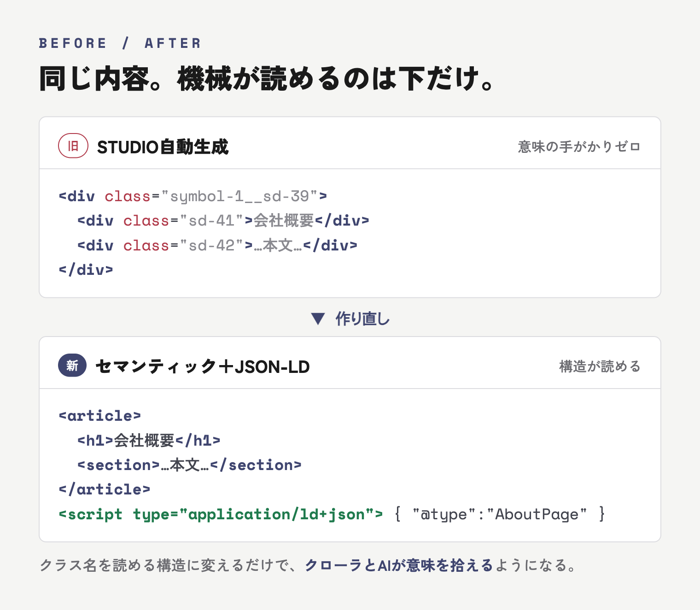The width and height of the screenshot is (700, 610).
Task: Click the green script type="application/ld+json" tag
Action: 221,514
